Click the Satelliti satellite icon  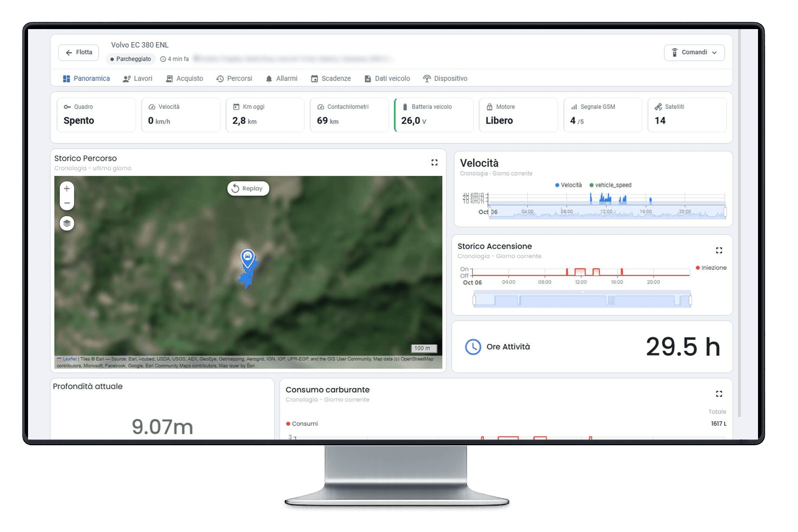658,107
